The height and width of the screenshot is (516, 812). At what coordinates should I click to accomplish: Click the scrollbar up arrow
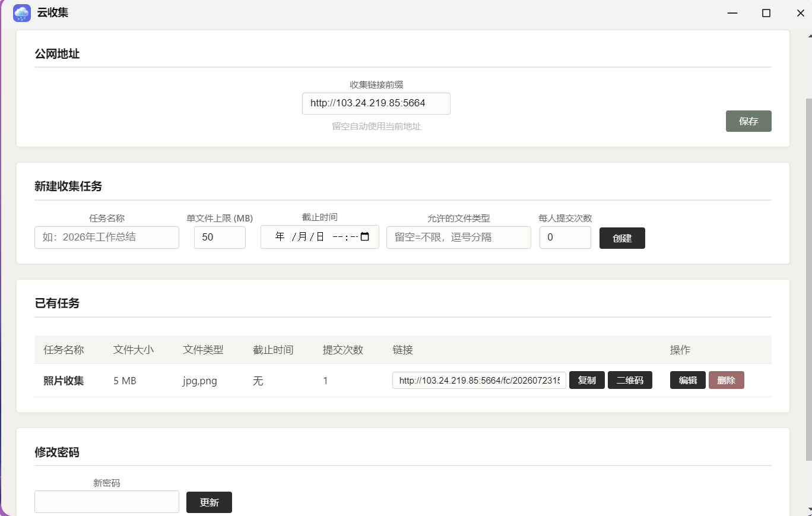[x=808, y=35]
